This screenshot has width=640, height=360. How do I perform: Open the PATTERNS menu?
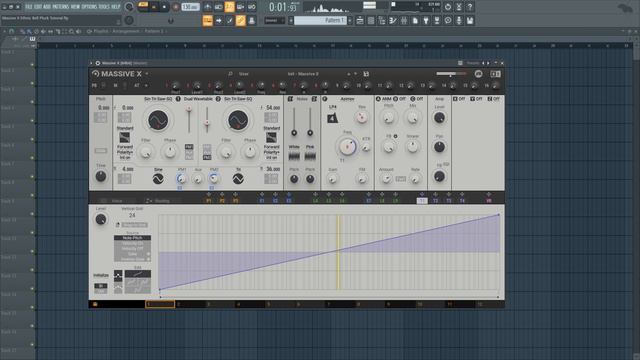pos(61,7)
